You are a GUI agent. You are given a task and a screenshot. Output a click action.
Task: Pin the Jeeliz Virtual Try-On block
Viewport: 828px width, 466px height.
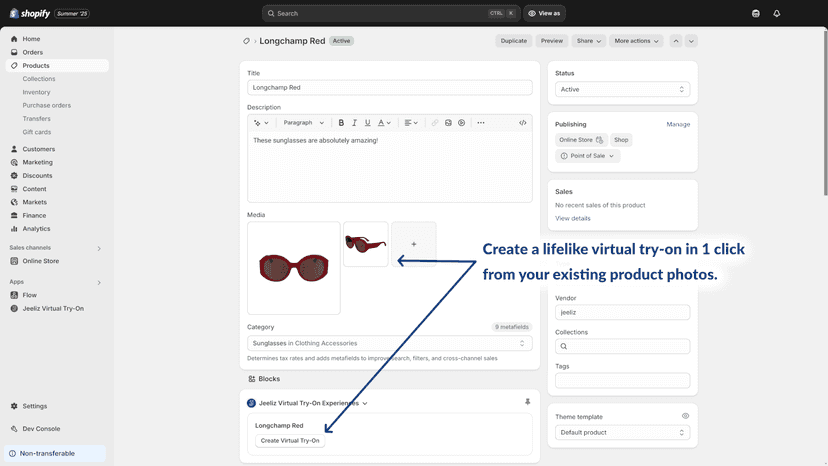tap(527, 402)
